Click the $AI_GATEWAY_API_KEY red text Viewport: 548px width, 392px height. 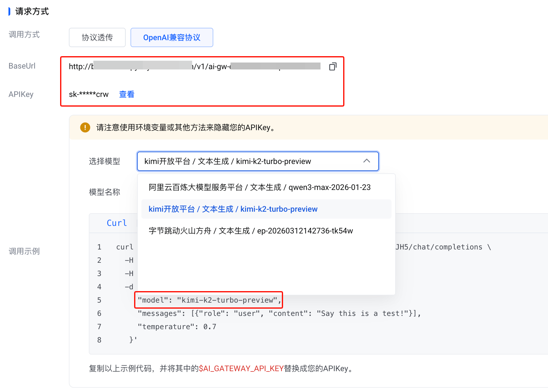point(241,368)
